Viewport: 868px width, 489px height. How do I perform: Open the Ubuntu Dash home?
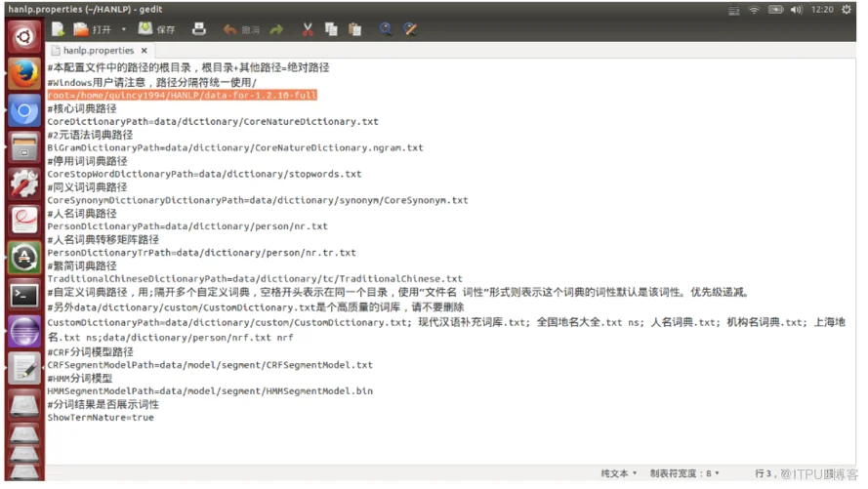[x=23, y=37]
